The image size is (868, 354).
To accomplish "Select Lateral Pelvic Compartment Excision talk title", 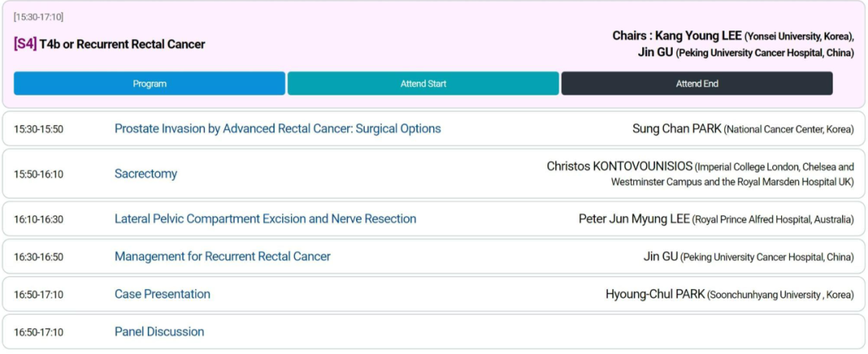I will 265,218.
